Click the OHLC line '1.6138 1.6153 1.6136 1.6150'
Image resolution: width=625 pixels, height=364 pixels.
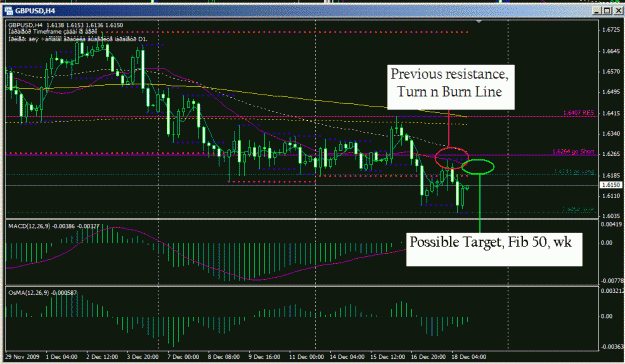85,25
